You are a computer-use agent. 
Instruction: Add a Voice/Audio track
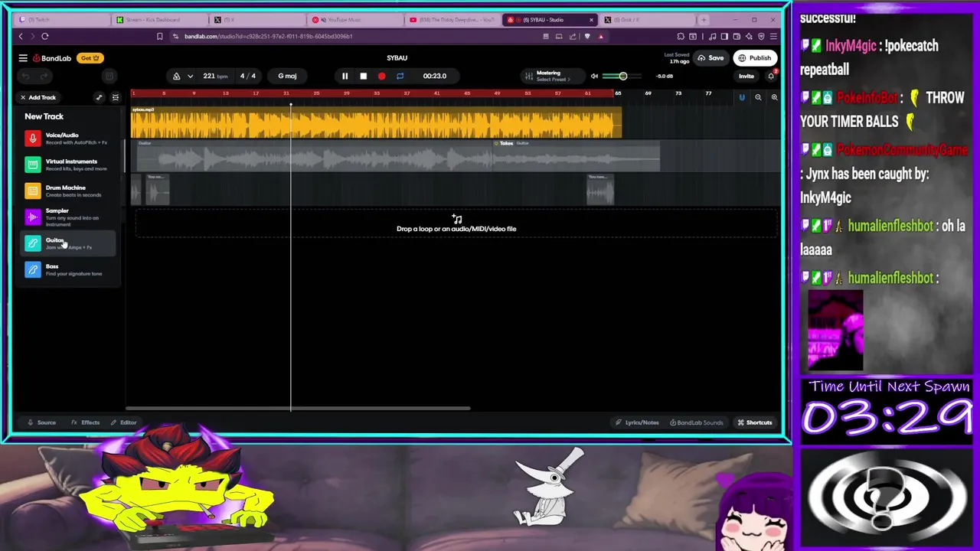[69, 139]
